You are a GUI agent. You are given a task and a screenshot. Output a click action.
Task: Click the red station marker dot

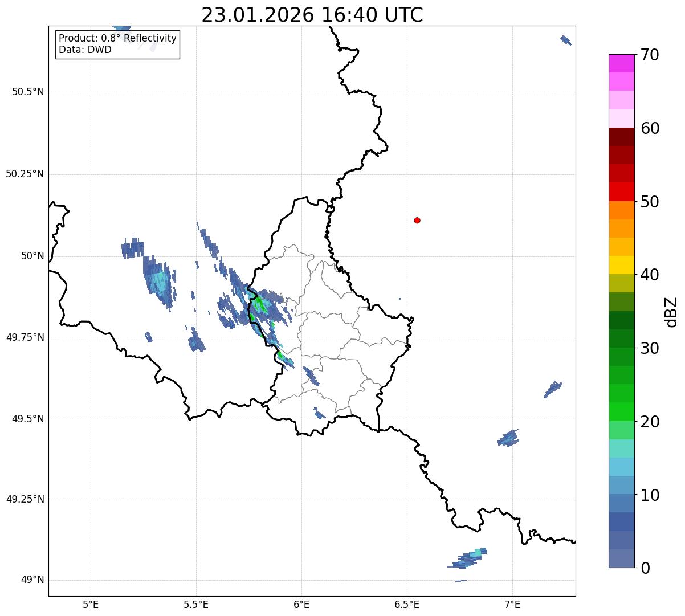click(417, 220)
